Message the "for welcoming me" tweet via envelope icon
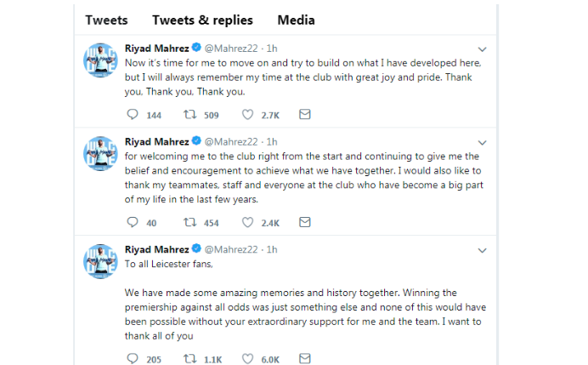Image resolution: width=588 pixels, height=365 pixels. (304, 223)
